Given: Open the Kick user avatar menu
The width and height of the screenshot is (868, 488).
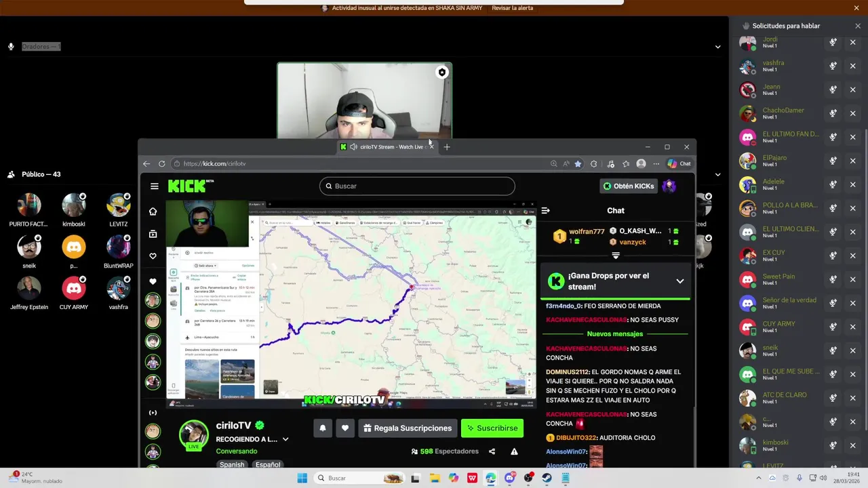Looking at the screenshot, I should point(669,186).
